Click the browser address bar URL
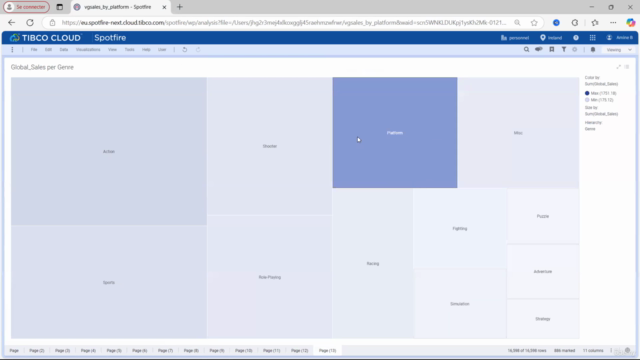 click(x=284, y=22)
